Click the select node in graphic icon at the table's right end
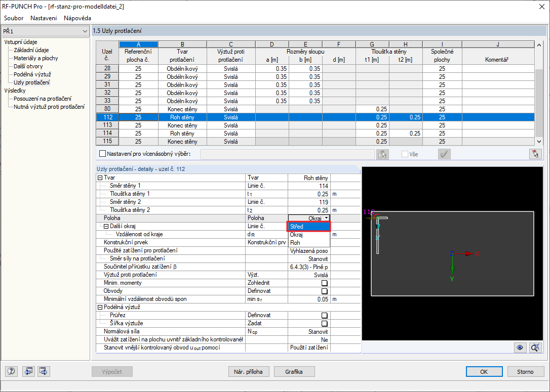550x392 pixels. click(535, 154)
